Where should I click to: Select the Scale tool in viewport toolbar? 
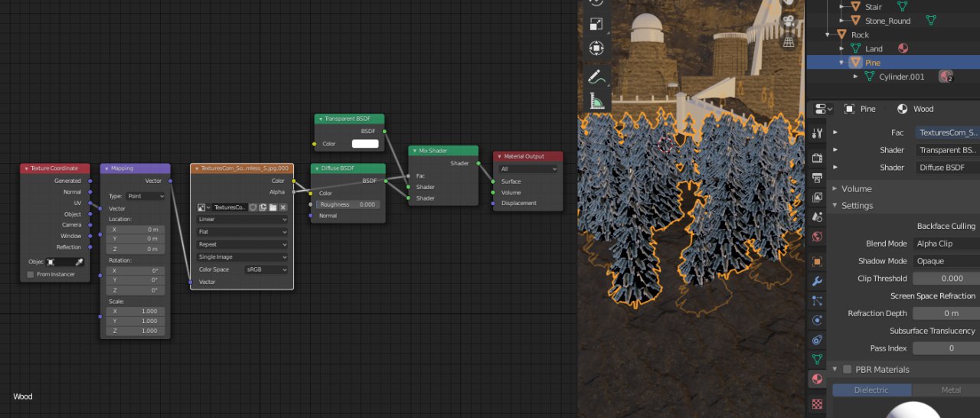[596, 25]
